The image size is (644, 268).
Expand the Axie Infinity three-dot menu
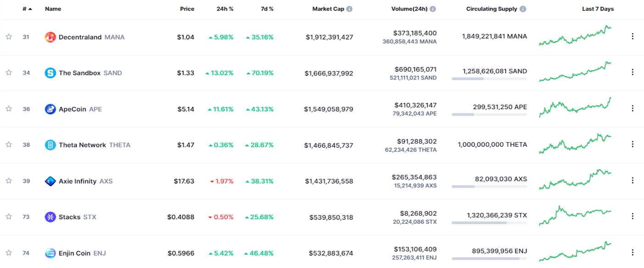click(633, 180)
